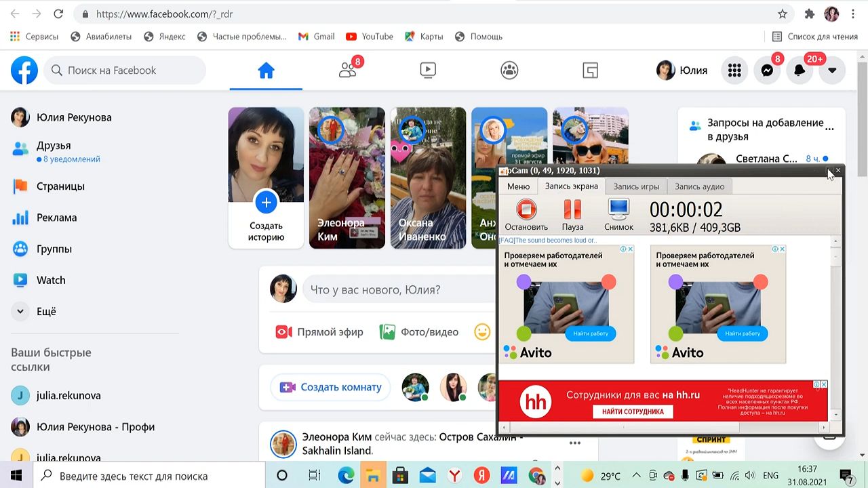The height and width of the screenshot is (488, 868).
Task: Open the oCam Меню tab
Action: pos(518,186)
